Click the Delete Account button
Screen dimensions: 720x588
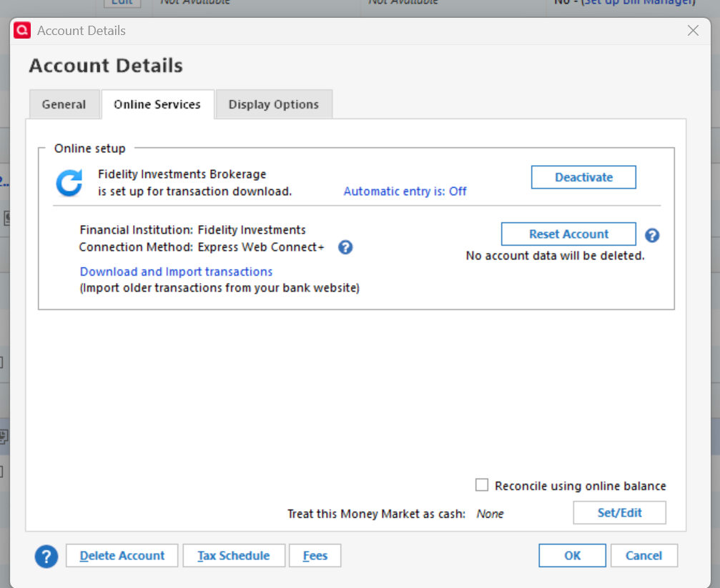coord(122,556)
